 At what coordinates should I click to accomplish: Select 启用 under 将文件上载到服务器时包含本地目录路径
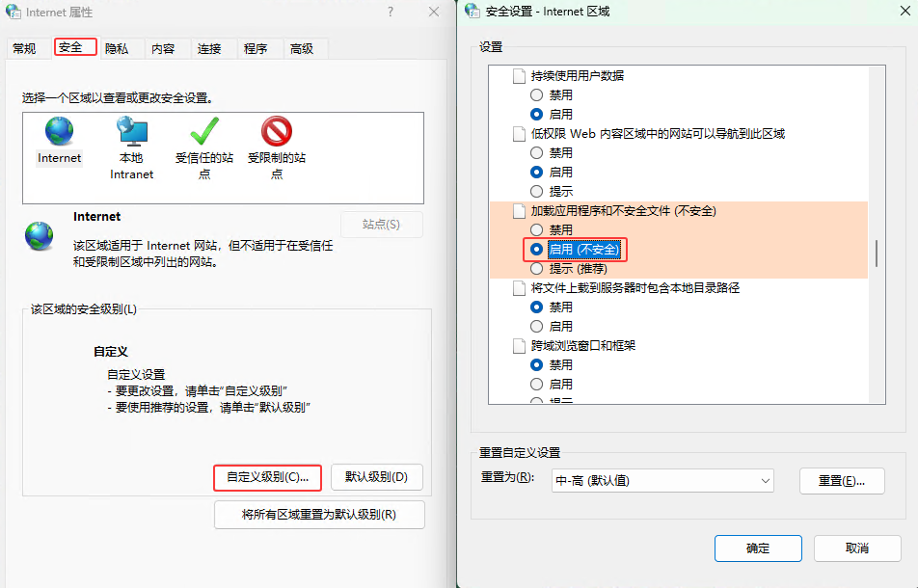[536, 326]
